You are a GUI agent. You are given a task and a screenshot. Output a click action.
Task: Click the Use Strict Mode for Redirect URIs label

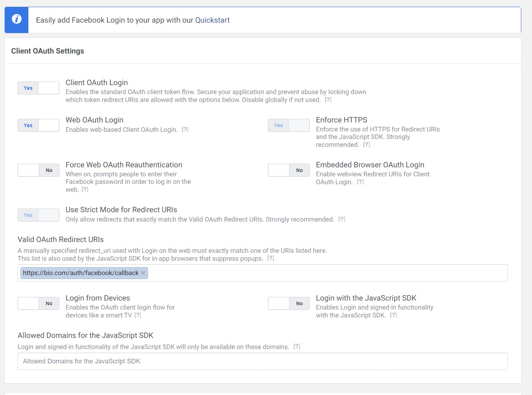121,210
